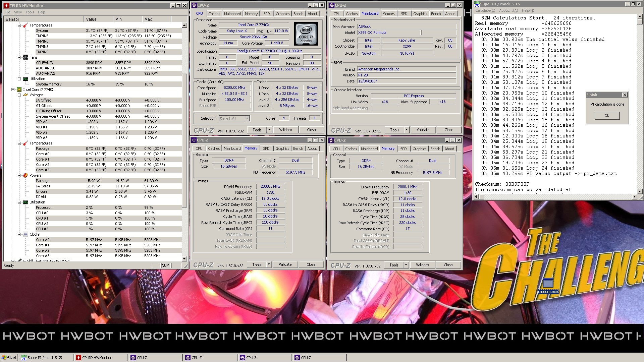Click OK in the Finish dialog
The width and height of the screenshot is (644, 362).
point(607,116)
